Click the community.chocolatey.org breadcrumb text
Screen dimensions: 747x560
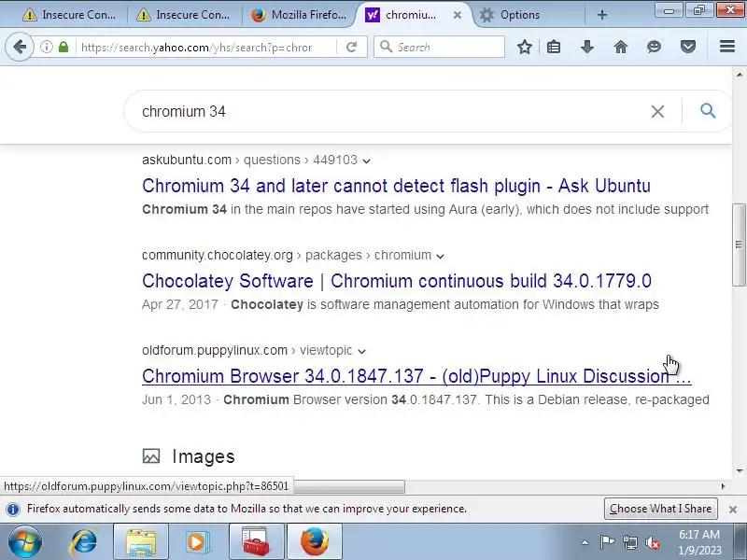tap(218, 255)
